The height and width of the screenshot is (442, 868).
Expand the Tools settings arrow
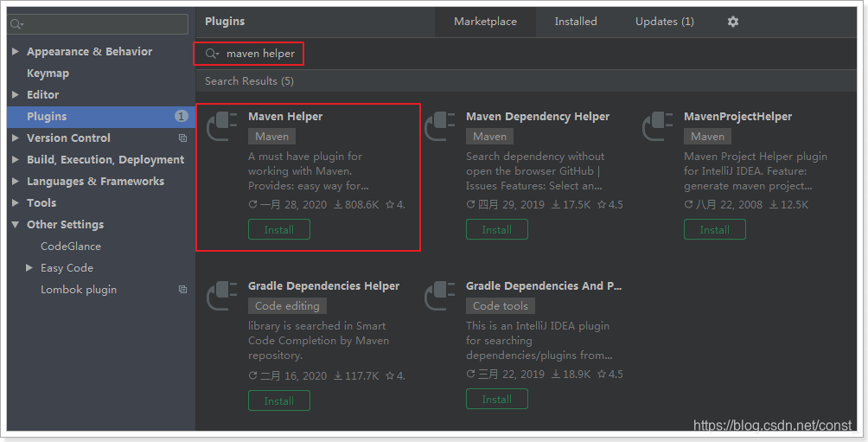(x=16, y=202)
